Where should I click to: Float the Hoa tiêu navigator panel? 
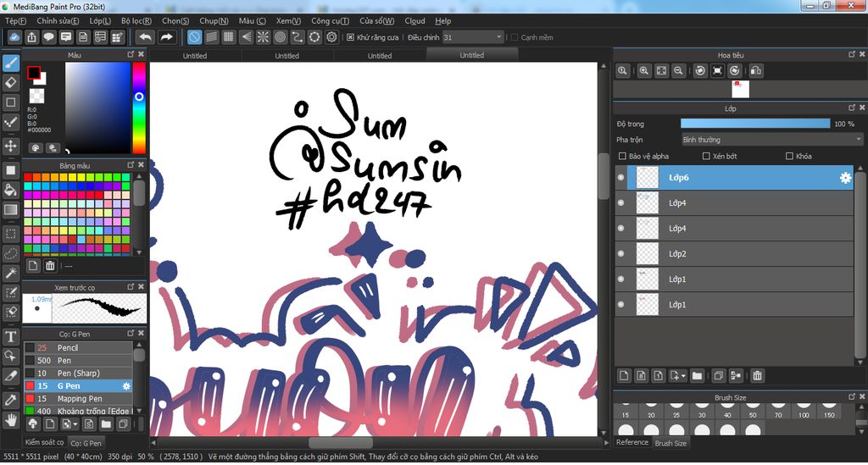click(851, 54)
